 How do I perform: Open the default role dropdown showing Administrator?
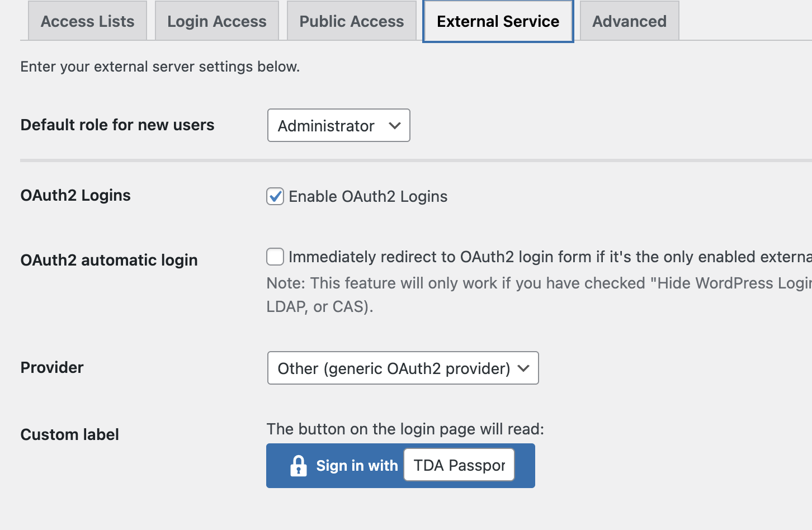[x=338, y=125]
